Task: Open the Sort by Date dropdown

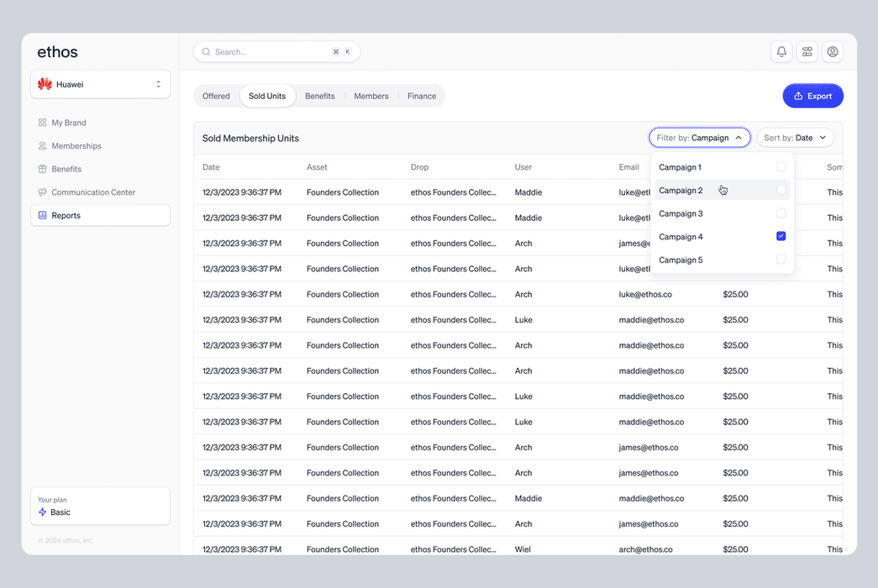Action: click(x=795, y=138)
